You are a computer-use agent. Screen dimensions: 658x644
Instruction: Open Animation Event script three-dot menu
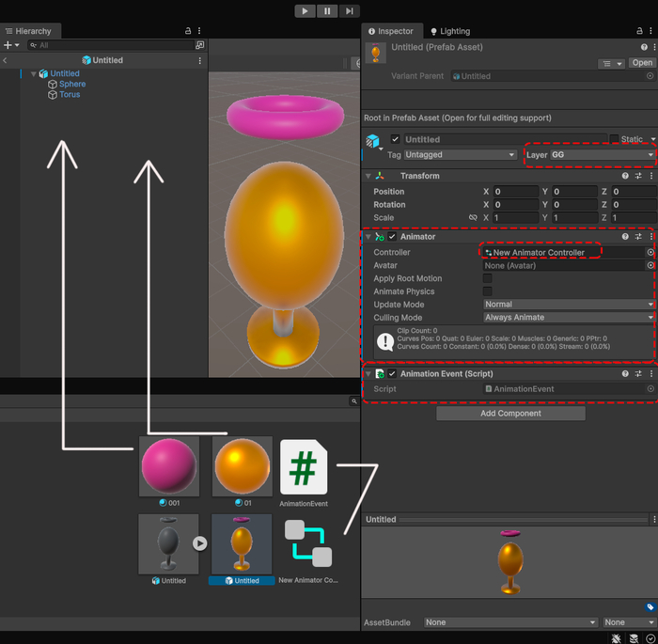(650, 373)
